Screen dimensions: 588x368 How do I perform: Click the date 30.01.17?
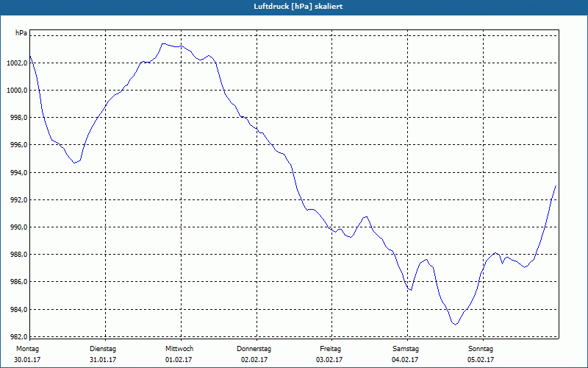tap(27, 360)
